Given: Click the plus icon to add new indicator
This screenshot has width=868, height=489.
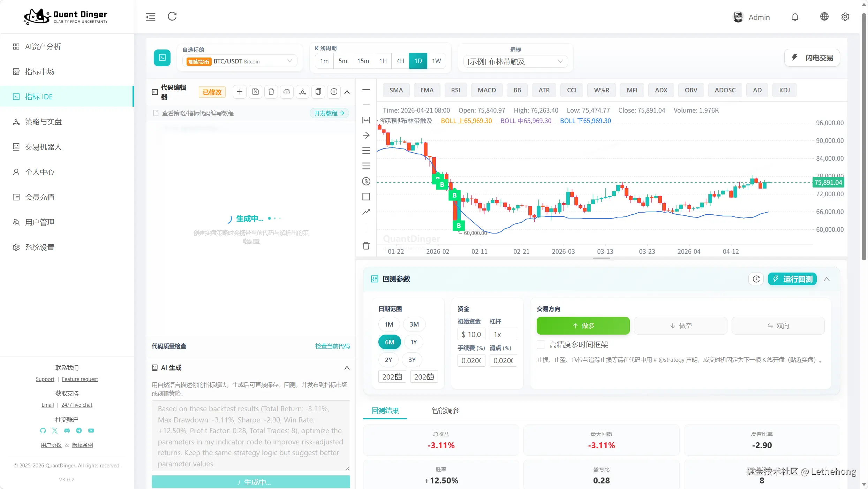Looking at the screenshot, I should pyautogui.click(x=240, y=92).
